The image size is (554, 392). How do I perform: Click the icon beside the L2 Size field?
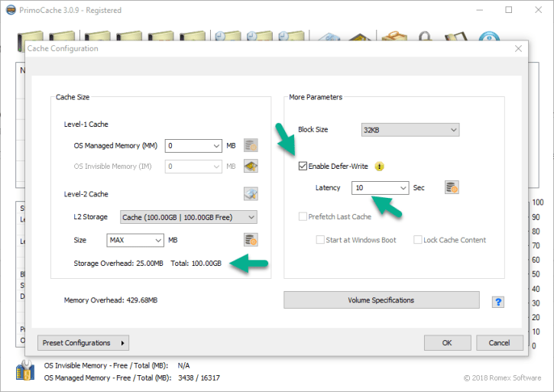pos(250,240)
